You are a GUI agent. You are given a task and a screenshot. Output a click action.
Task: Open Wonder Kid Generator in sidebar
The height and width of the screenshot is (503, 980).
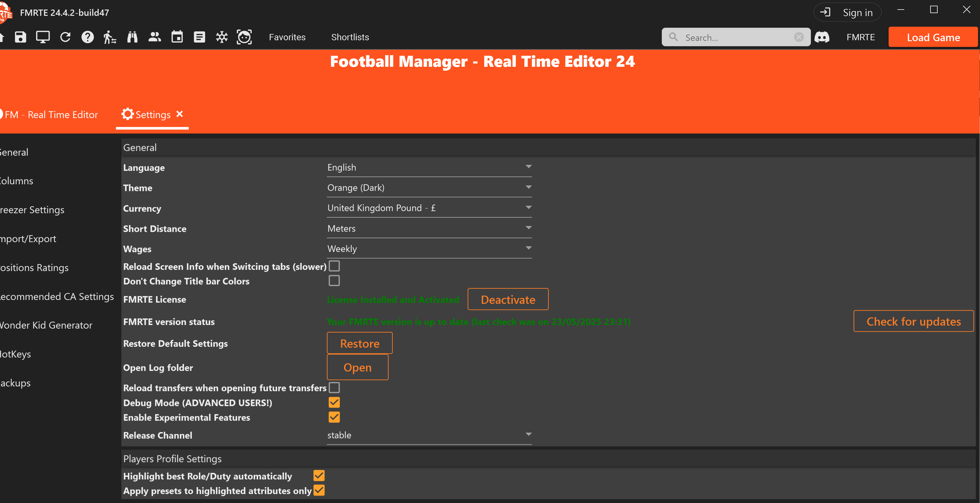coord(46,325)
